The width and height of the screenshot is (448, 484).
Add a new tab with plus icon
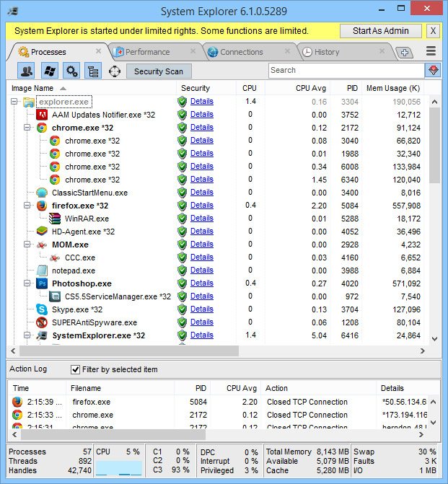pyautogui.click(x=405, y=53)
